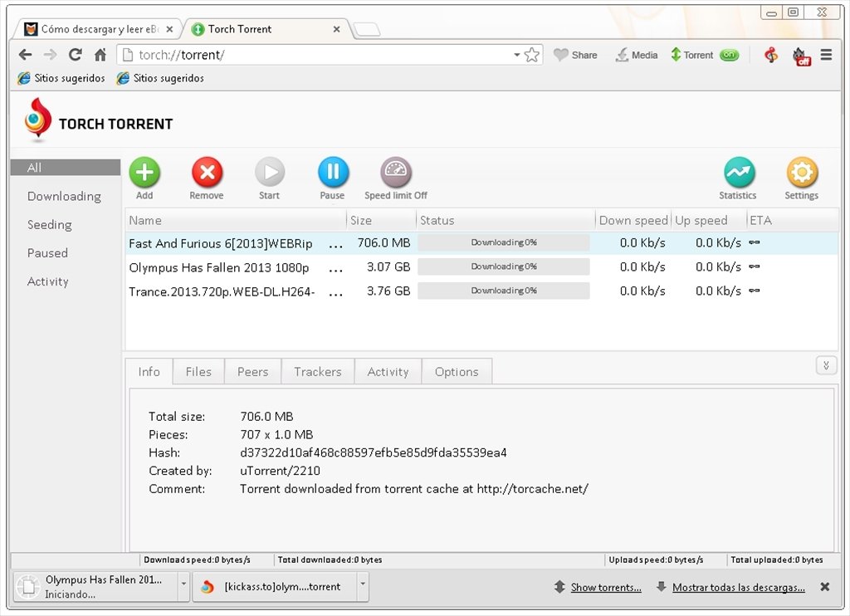This screenshot has width=850, height=616.
Task: Pause the selected torrent
Action: tap(332, 173)
